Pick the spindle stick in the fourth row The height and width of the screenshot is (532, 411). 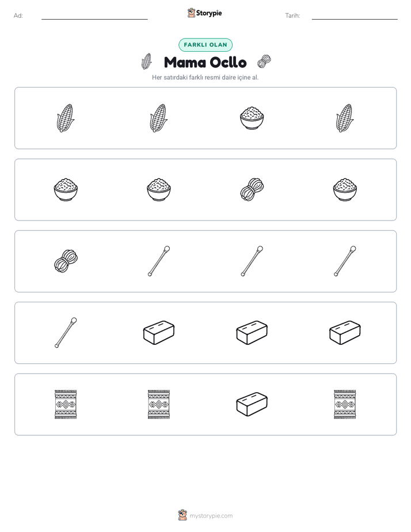tap(66, 333)
